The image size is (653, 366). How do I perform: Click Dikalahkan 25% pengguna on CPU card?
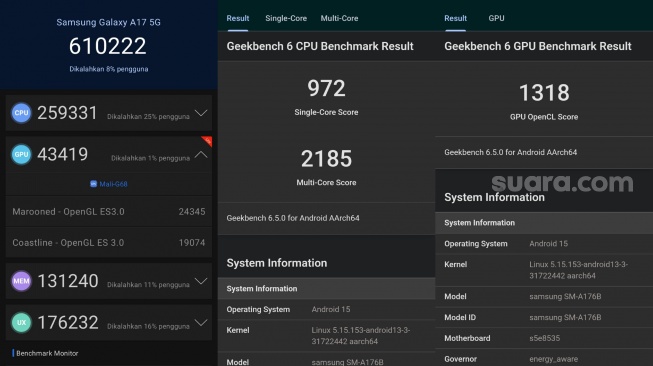[x=148, y=117]
